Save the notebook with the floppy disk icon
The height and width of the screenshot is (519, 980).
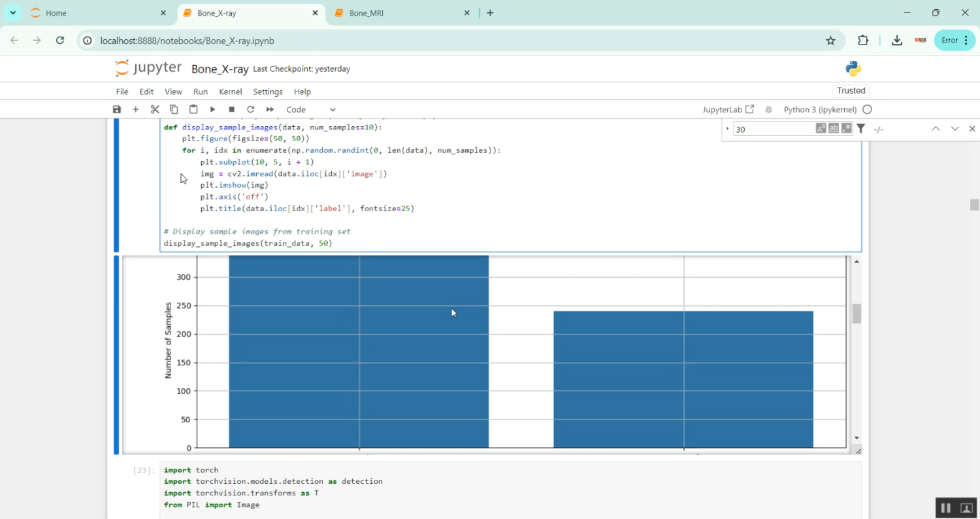tap(117, 110)
